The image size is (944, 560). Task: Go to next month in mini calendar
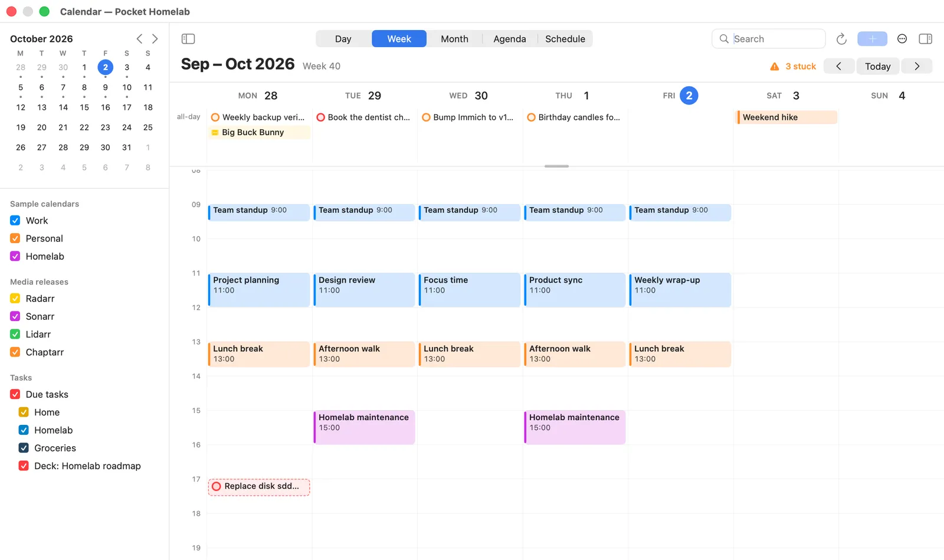155,39
